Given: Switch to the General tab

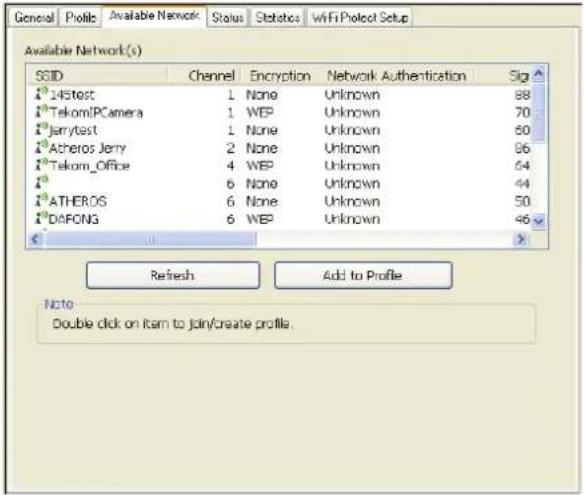Looking at the screenshot, I should point(34,18).
